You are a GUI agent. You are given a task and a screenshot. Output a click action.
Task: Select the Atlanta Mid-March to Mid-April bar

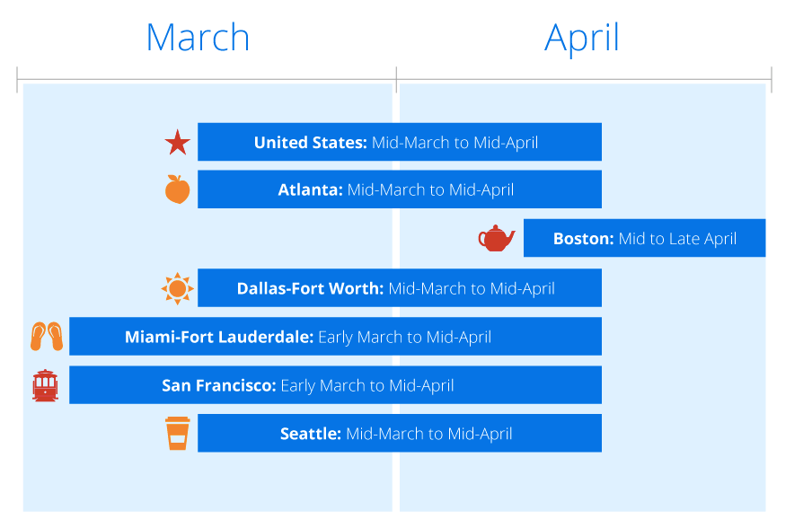(400, 189)
